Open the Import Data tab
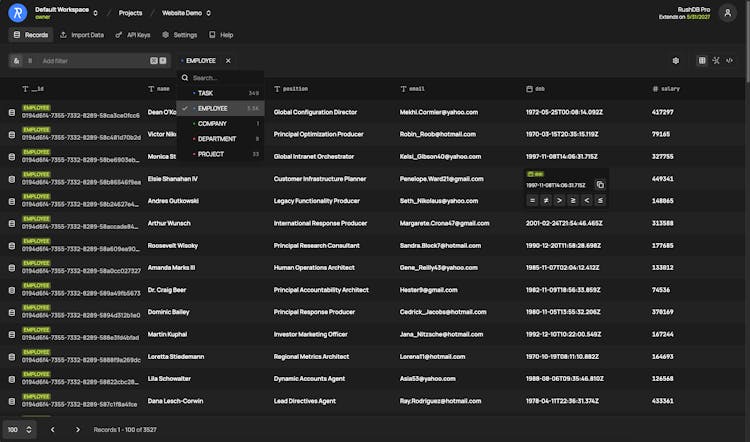The height and width of the screenshot is (442, 750). click(x=82, y=35)
